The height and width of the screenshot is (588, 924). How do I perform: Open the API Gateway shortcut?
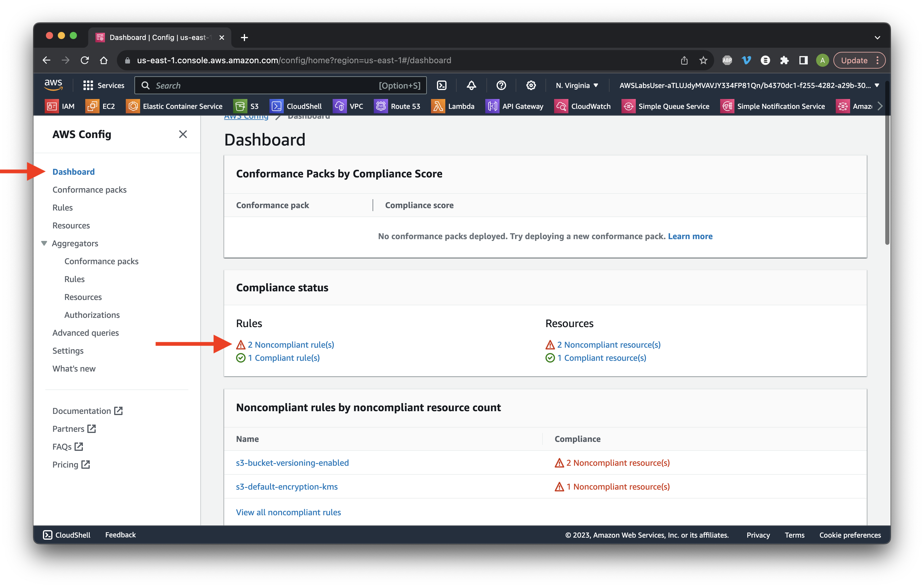pyautogui.click(x=514, y=106)
